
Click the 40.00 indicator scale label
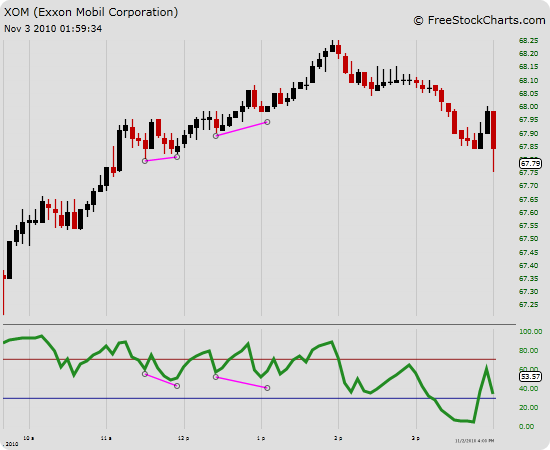pyautogui.click(x=528, y=389)
